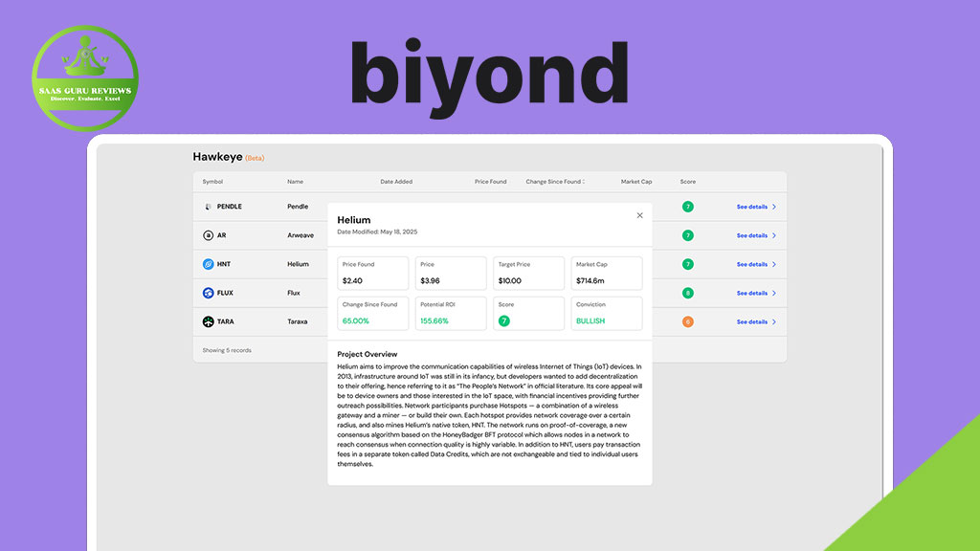Click the 155.66% Potential ROI value
The height and width of the screenshot is (551, 980).
pyautogui.click(x=434, y=321)
